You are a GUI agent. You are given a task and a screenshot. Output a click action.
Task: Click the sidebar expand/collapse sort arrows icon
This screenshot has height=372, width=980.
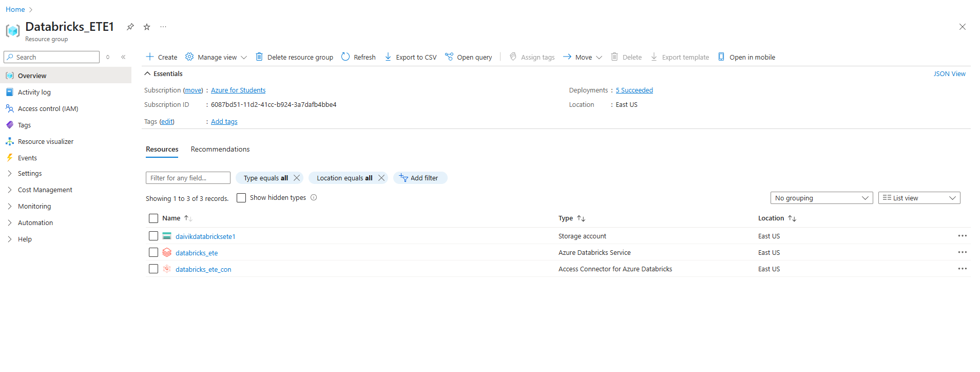(x=108, y=57)
